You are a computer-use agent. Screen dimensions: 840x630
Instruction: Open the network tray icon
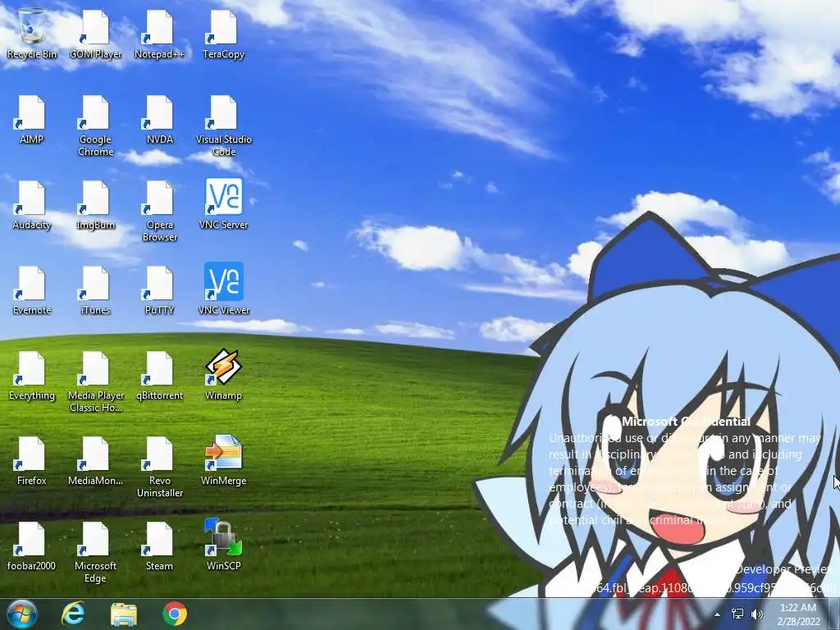coord(737,614)
